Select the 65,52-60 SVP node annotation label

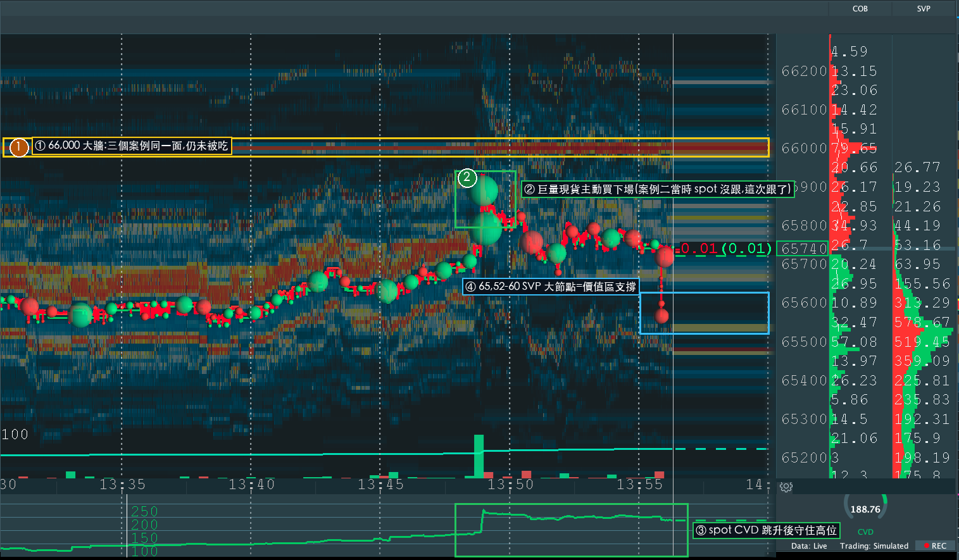point(551,287)
